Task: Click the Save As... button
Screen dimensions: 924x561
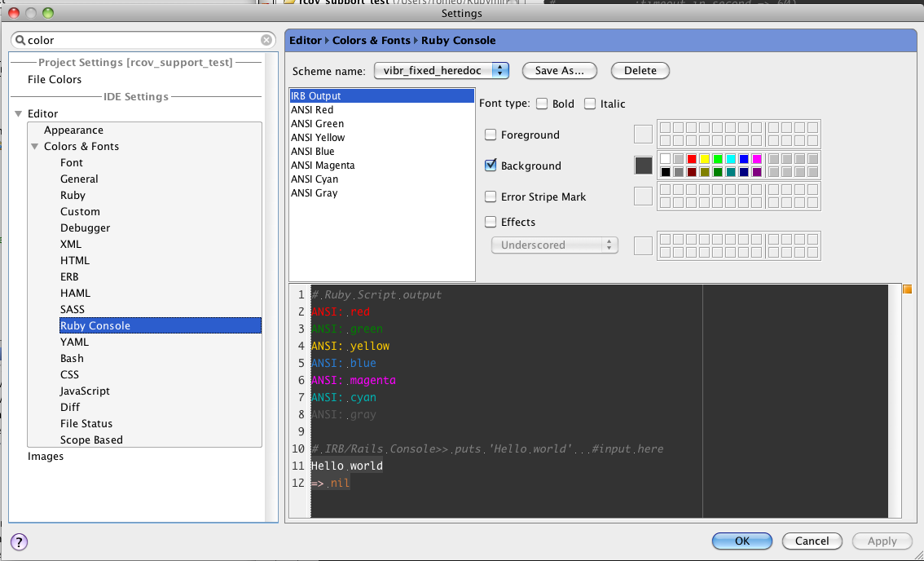Action: [x=559, y=71]
